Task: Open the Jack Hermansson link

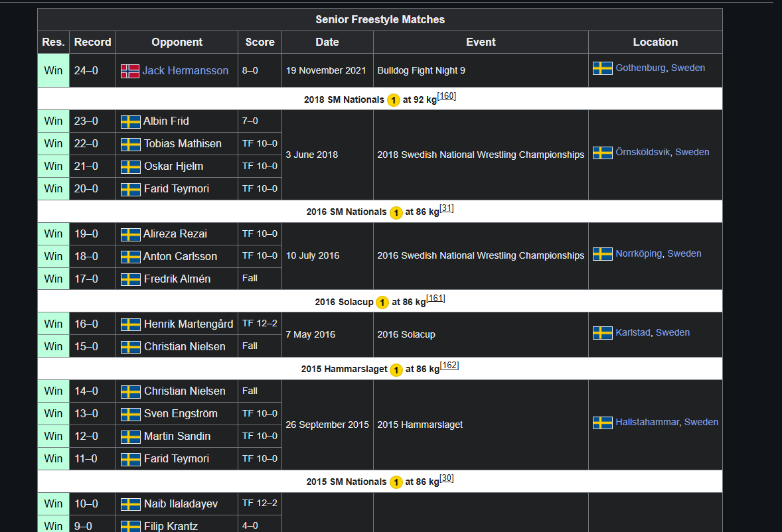Action: (x=185, y=71)
